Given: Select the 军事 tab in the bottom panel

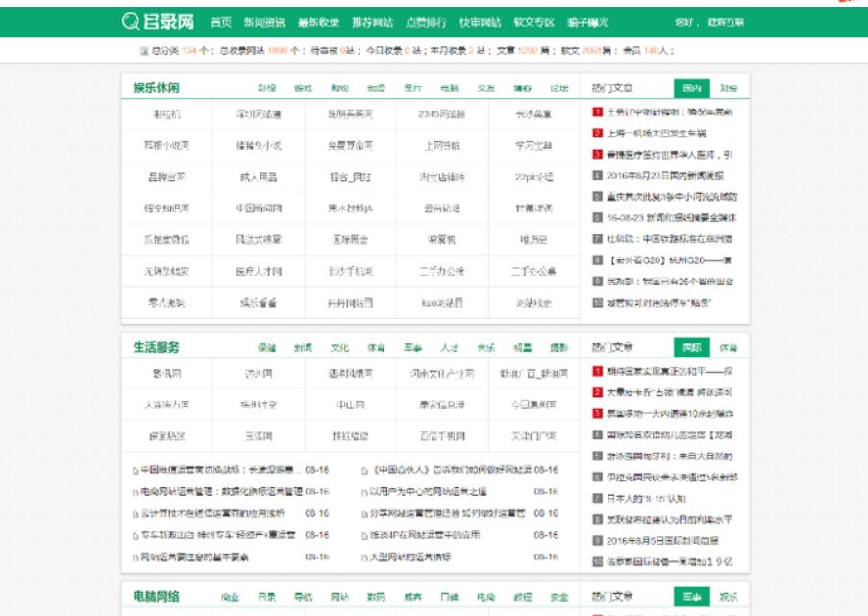Looking at the screenshot, I should click(692, 597).
